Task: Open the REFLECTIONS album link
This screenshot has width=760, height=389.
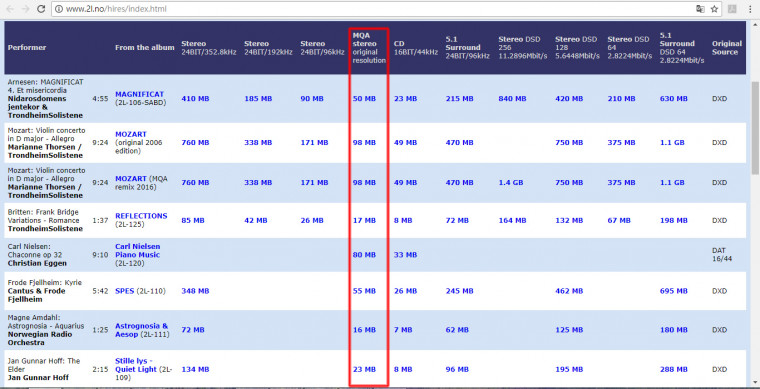Action: (141, 216)
